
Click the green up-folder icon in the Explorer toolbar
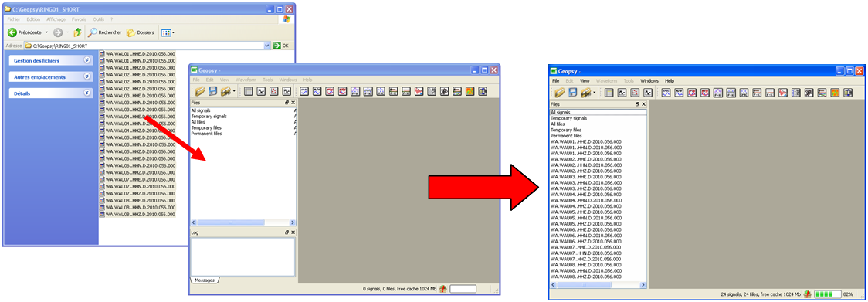[77, 32]
